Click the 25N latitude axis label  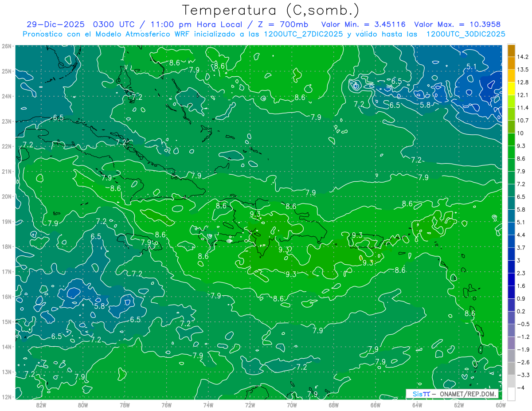coord(6,71)
